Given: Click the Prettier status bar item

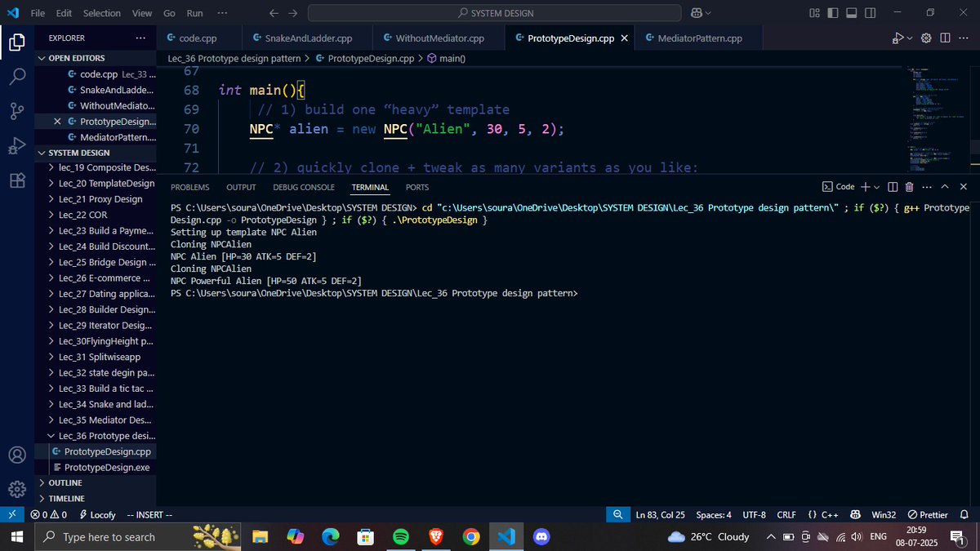Looking at the screenshot, I should tap(928, 515).
